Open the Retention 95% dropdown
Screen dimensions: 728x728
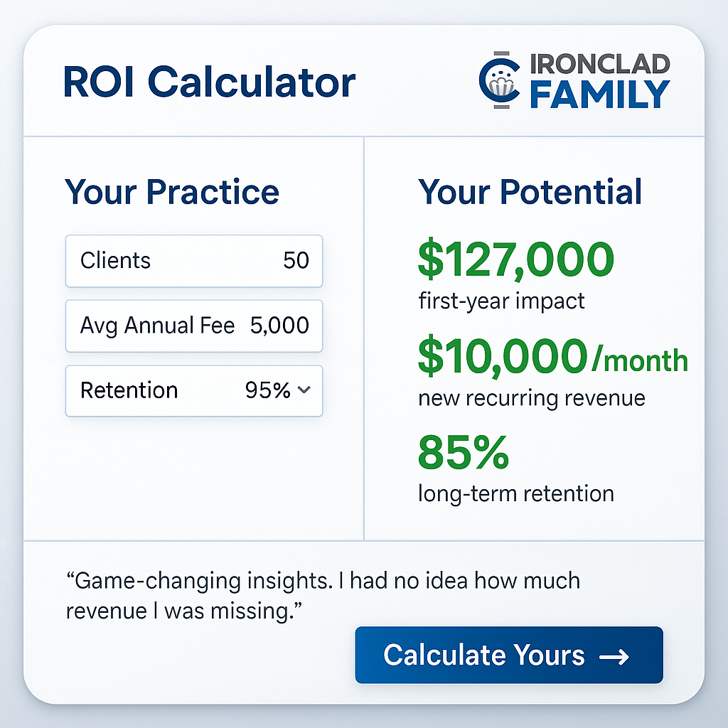pos(193,390)
